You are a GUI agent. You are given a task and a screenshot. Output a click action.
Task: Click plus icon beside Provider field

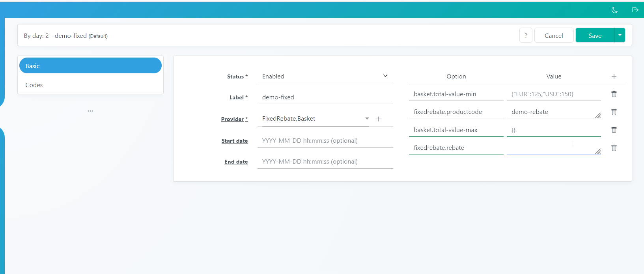pyautogui.click(x=379, y=119)
